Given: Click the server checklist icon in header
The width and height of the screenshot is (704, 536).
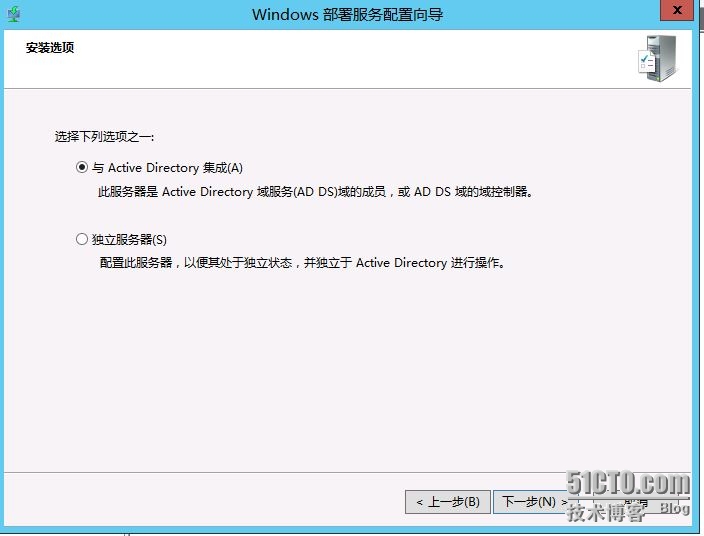Looking at the screenshot, I should 658,59.
